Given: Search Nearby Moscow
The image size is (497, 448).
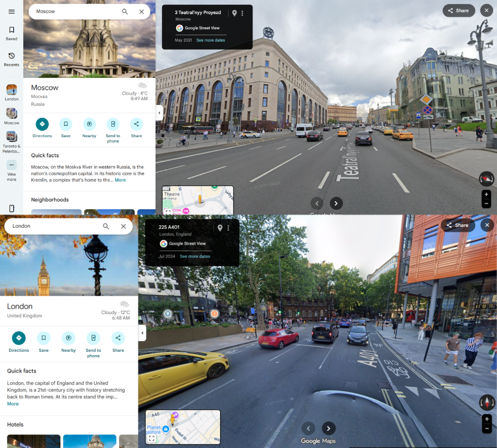Looking at the screenshot, I should coord(90,128).
